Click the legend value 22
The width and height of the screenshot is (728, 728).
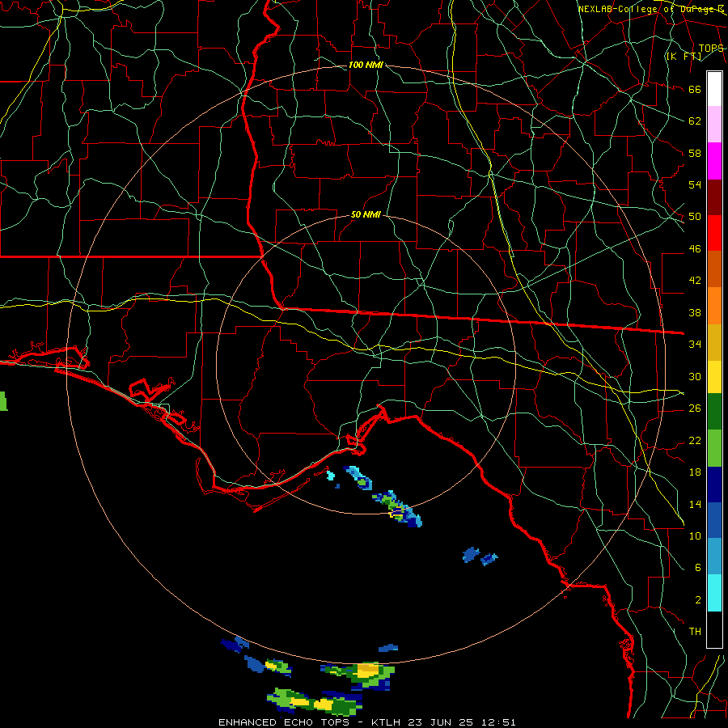point(695,440)
